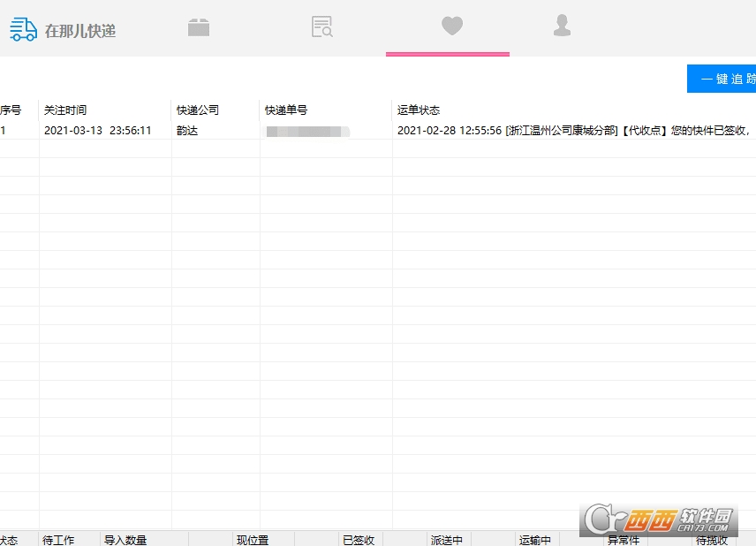
Task: Open the user profile tab icon
Action: pos(563,25)
